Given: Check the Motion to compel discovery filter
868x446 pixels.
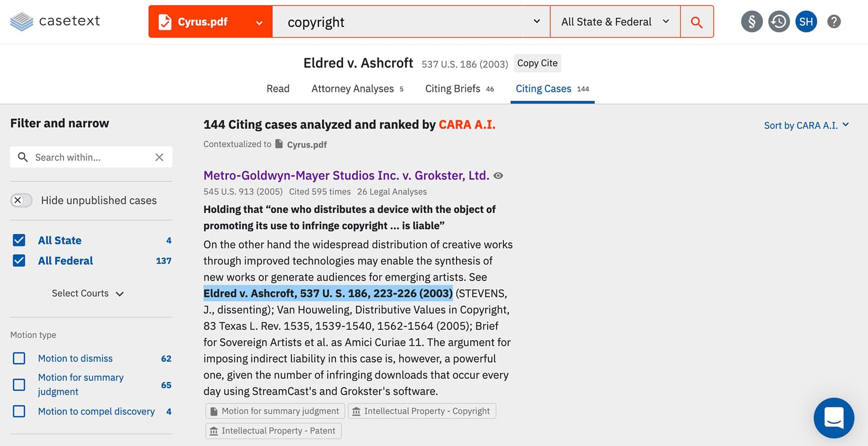Looking at the screenshot, I should coord(19,411).
